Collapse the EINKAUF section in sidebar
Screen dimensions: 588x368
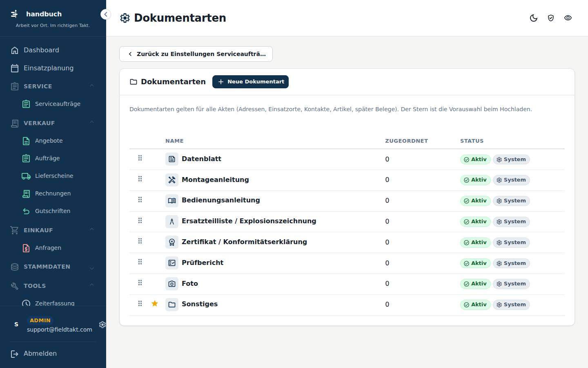pyautogui.click(x=92, y=229)
